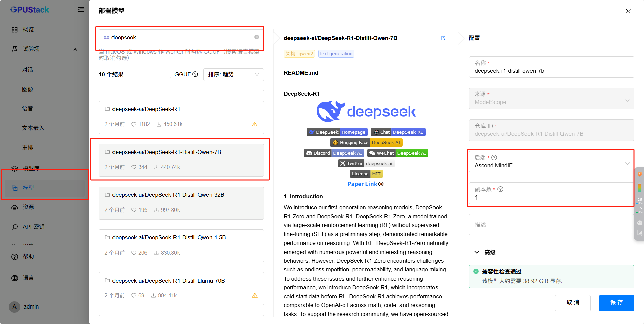Screen dimensions: 644x324
Task: Select DeepSeek-R1-Distill-Llama-70B result
Action: click(181, 289)
